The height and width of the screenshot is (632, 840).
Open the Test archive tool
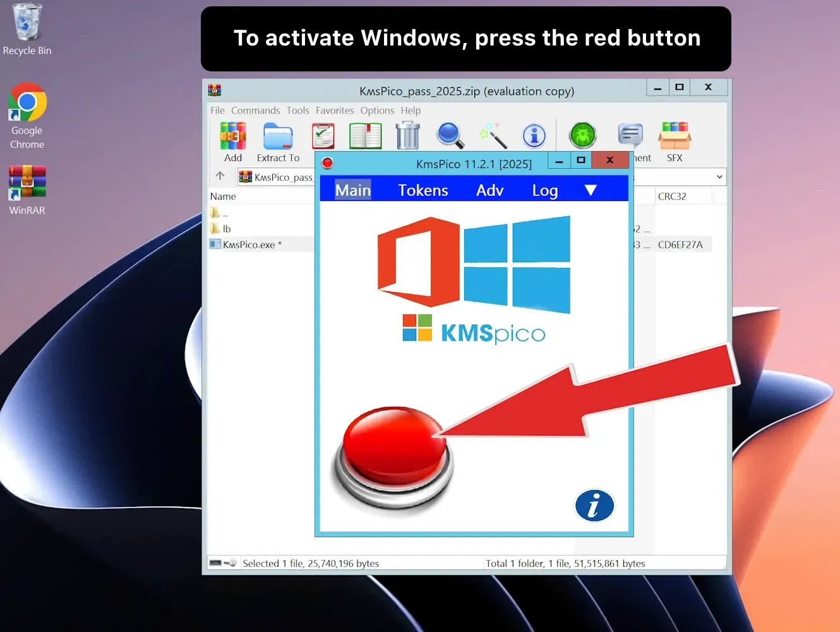tap(323, 135)
